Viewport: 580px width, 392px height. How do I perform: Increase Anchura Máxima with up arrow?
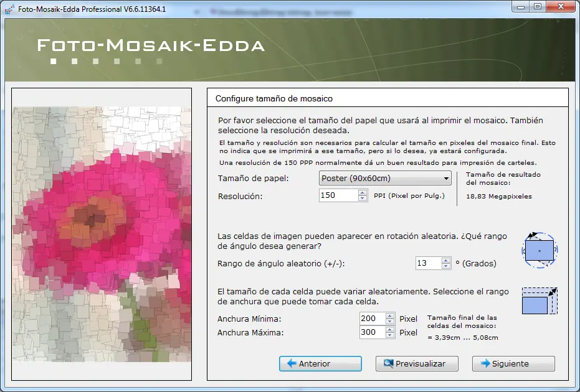(390, 329)
